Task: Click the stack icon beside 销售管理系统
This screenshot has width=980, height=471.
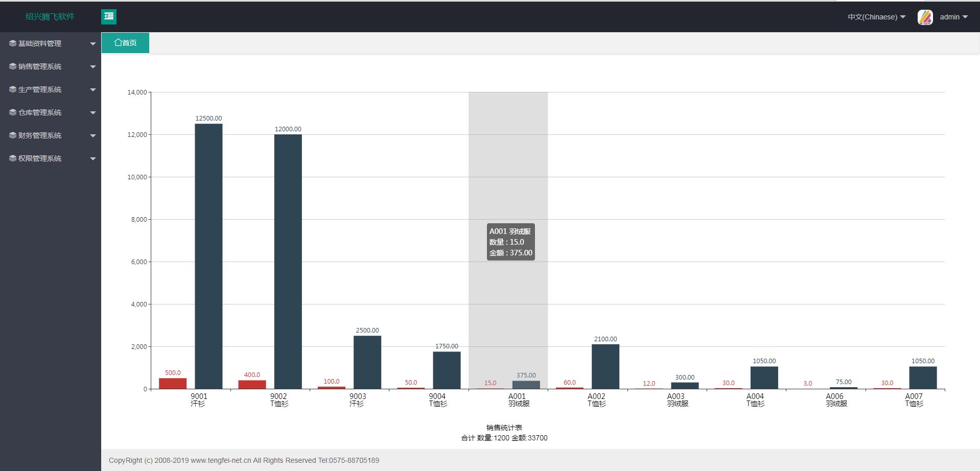Action: point(13,66)
